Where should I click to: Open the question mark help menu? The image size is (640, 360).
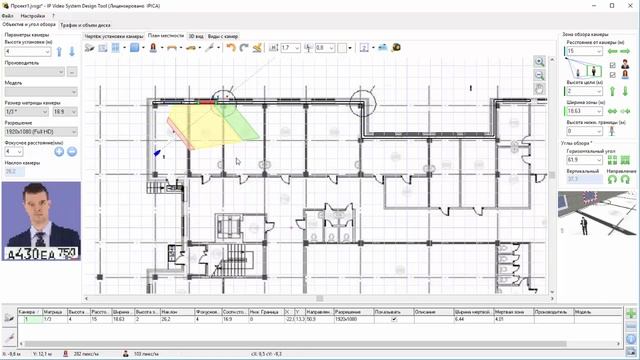point(53,16)
